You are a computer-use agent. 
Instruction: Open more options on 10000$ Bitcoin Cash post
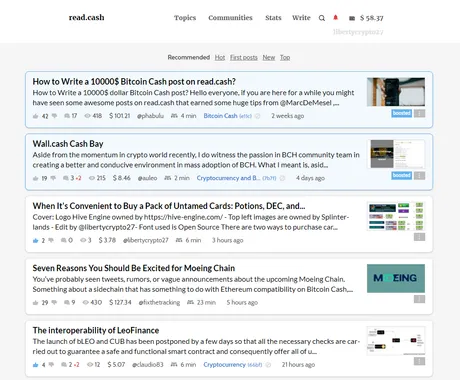[x=419, y=113]
